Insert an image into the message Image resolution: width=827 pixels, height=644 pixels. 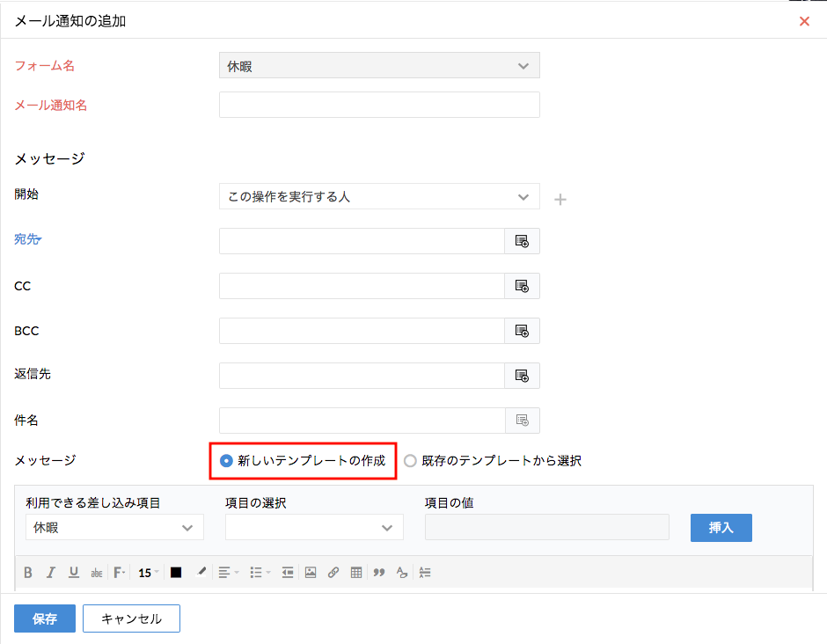(x=311, y=572)
